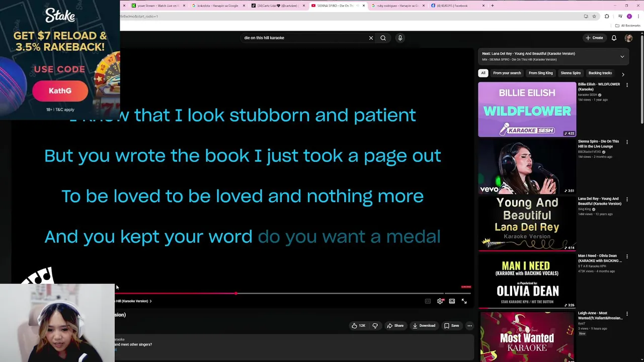Screen dimensions: 644x362
Task: Close the SIENNA SPIRO YouTube tab
Action: (364, 6)
